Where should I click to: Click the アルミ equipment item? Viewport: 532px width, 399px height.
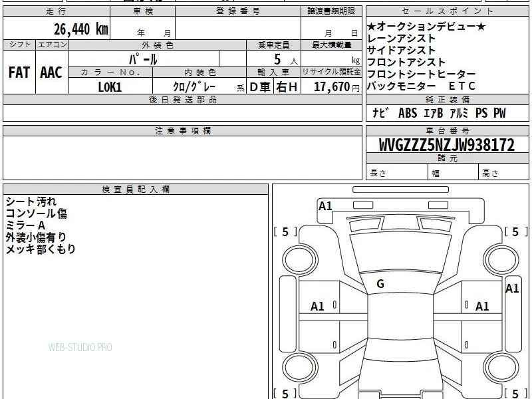(459, 113)
